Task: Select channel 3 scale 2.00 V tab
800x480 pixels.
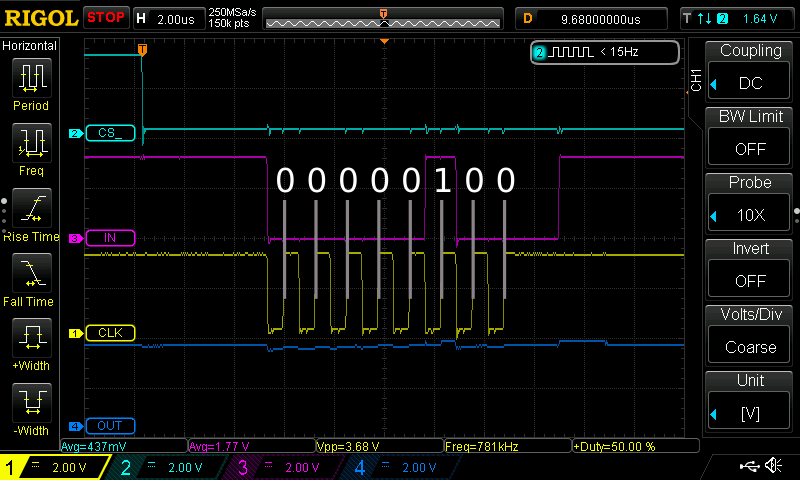Action: coord(284,467)
